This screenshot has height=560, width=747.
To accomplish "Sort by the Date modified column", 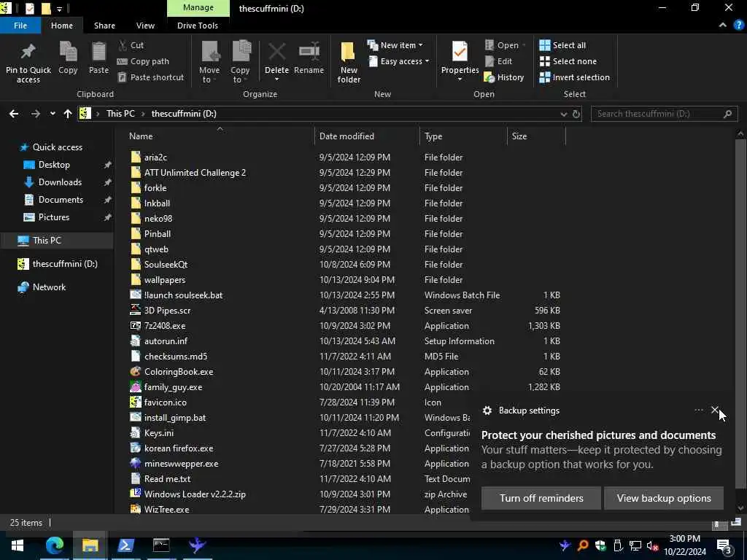I will pyautogui.click(x=367, y=136).
